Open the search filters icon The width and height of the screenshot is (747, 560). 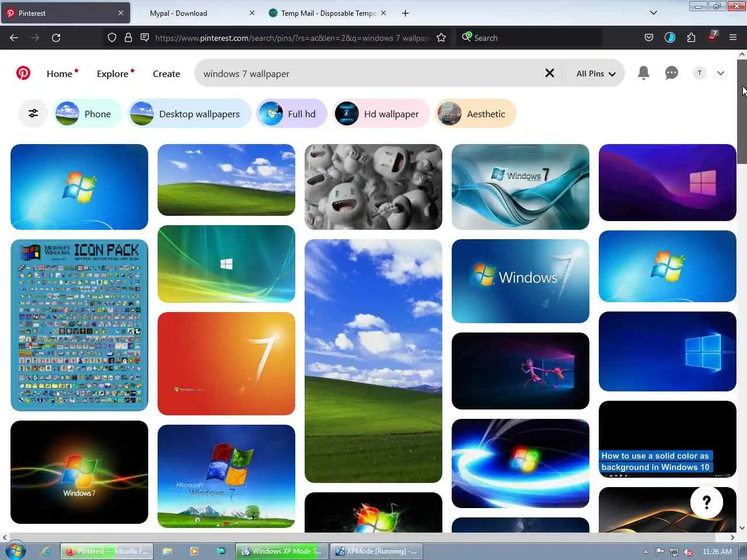(x=33, y=113)
